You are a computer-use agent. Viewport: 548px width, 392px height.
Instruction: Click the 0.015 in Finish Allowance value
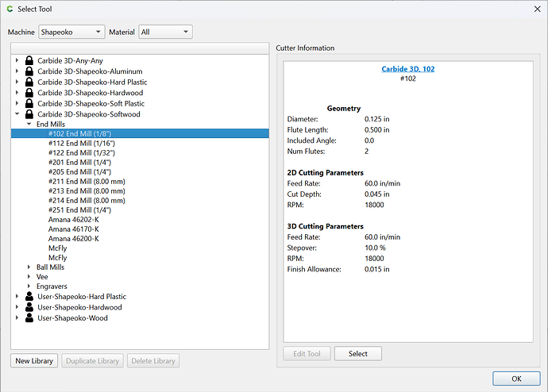(376, 269)
